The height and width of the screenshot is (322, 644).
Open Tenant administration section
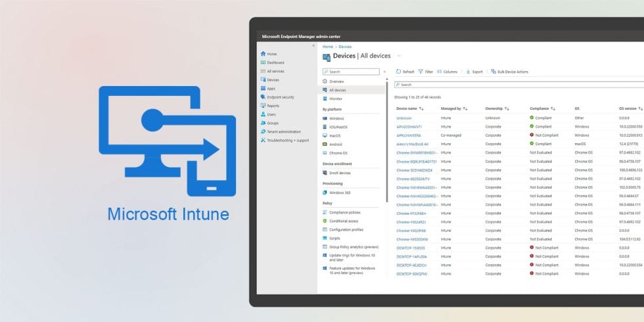pos(281,131)
